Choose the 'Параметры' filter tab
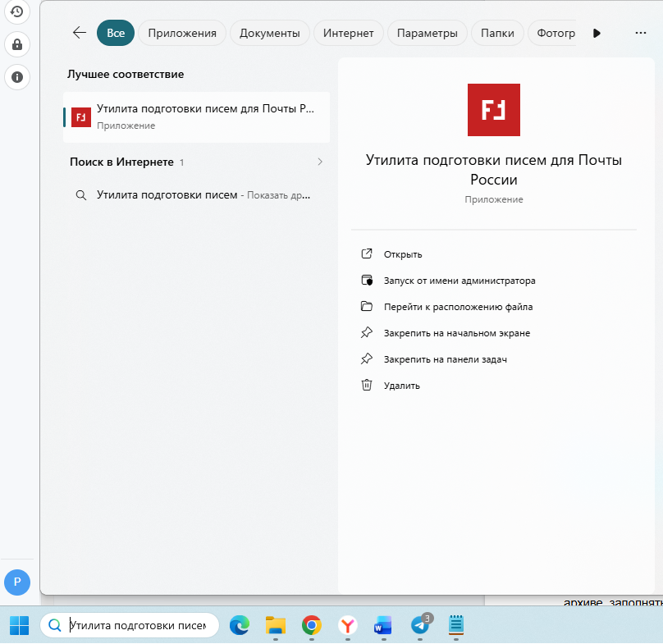Viewport: 663px width, 644px height. (427, 33)
